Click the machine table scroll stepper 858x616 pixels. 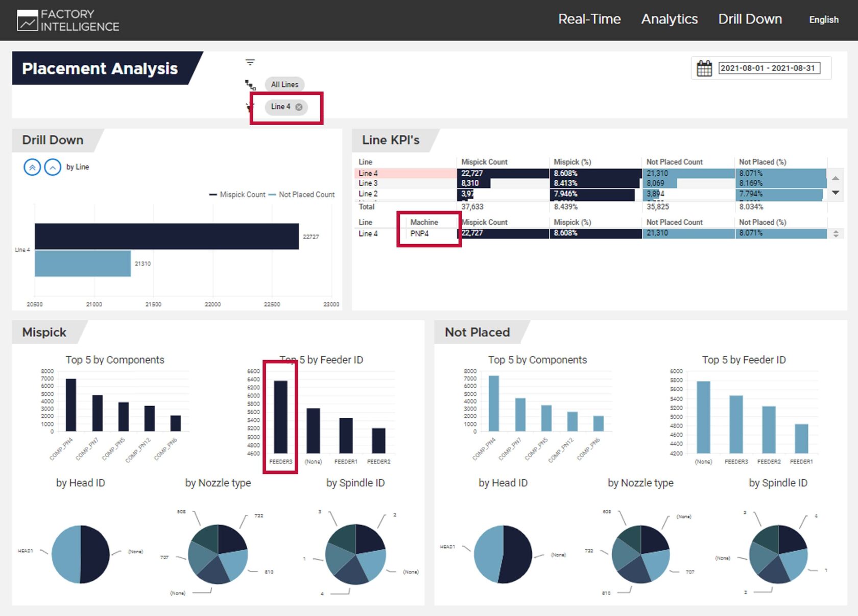click(x=836, y=233)
